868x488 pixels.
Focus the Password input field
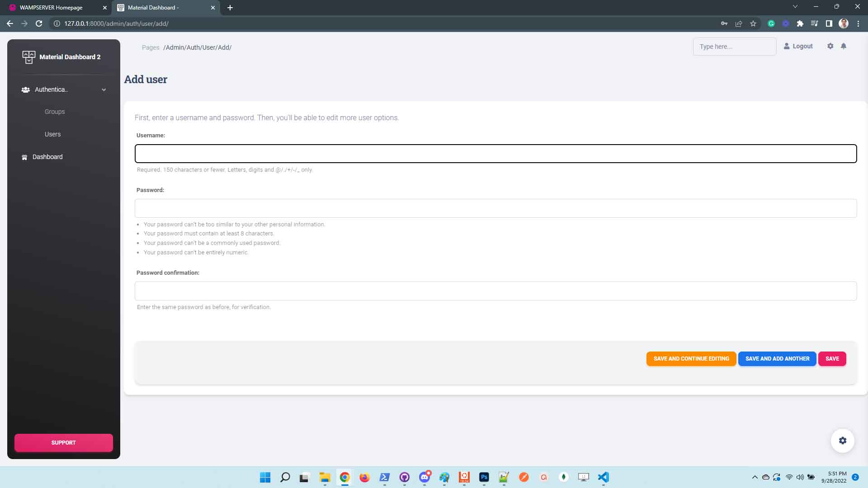[x=495, y=208]
